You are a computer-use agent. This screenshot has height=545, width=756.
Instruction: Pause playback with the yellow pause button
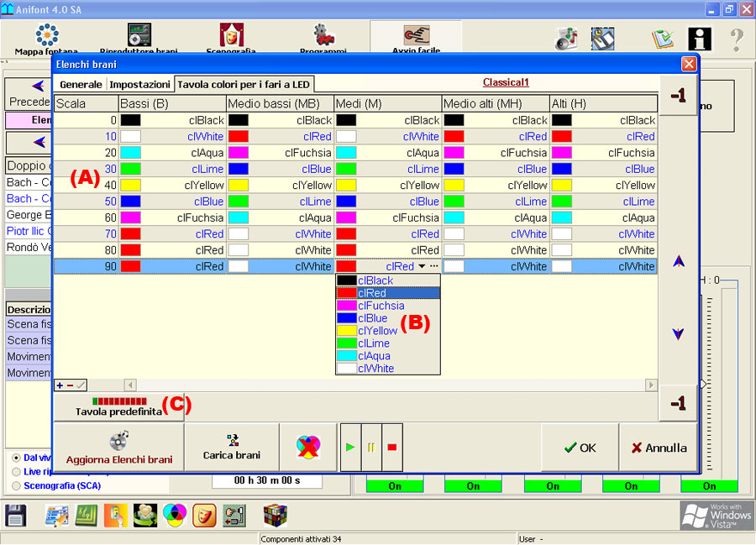point(371,448)
